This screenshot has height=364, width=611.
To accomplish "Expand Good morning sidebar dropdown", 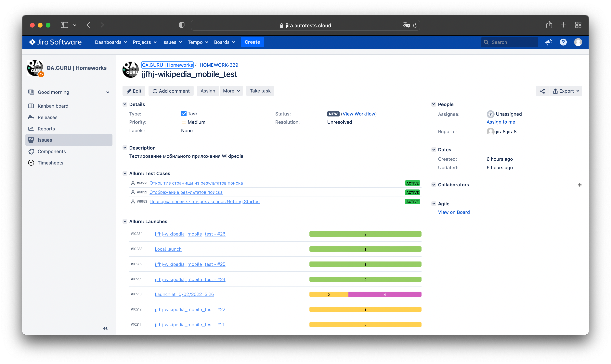I will 108,92.
